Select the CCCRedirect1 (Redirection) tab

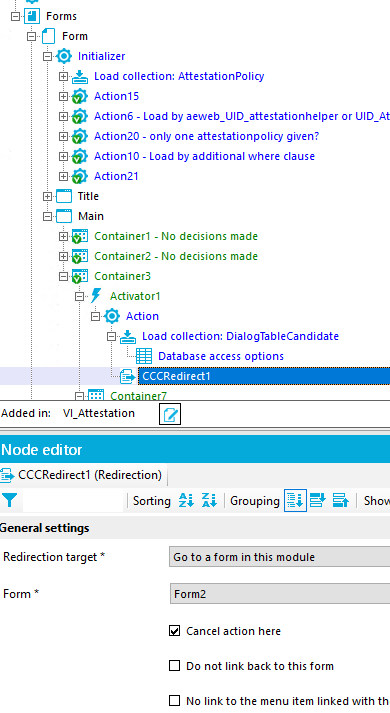(x=84, y=475)
